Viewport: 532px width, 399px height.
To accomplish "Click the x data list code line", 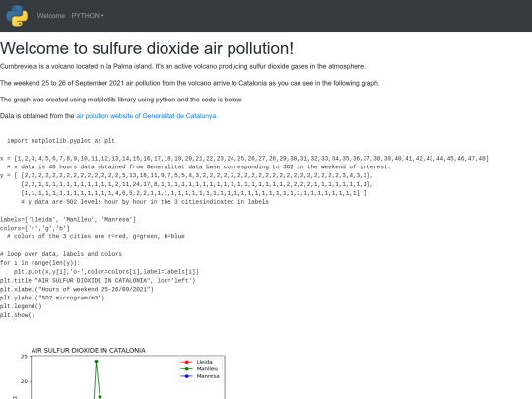I will (244, 158).
